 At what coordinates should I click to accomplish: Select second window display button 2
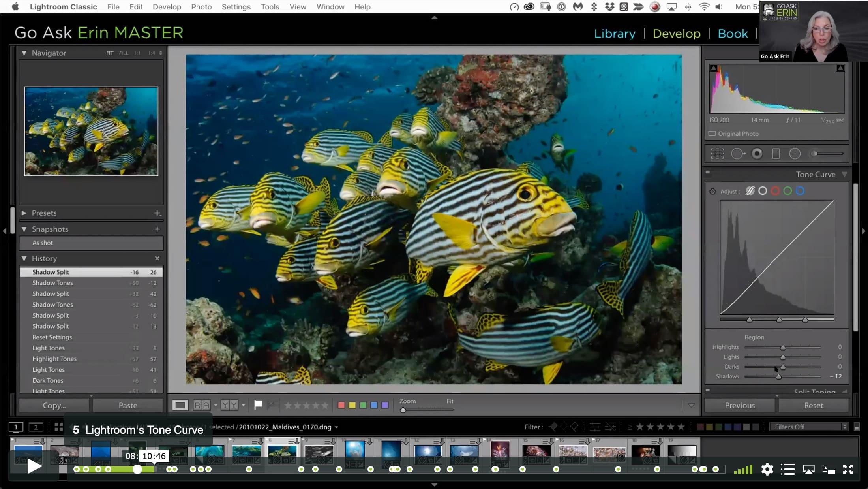tap(36, 427)
